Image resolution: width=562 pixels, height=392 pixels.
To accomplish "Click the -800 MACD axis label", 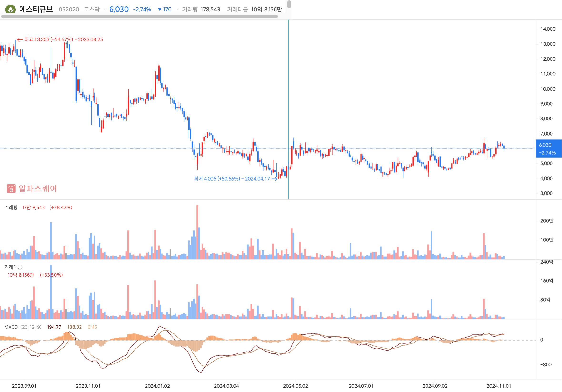I will (x=546, y=365).
